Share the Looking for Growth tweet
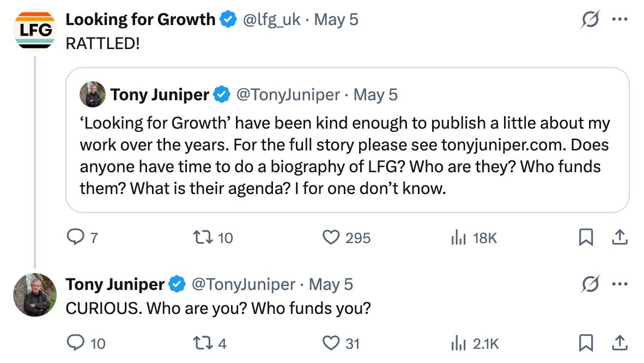The width and height of the screenshot is (644, 363). 620,237
